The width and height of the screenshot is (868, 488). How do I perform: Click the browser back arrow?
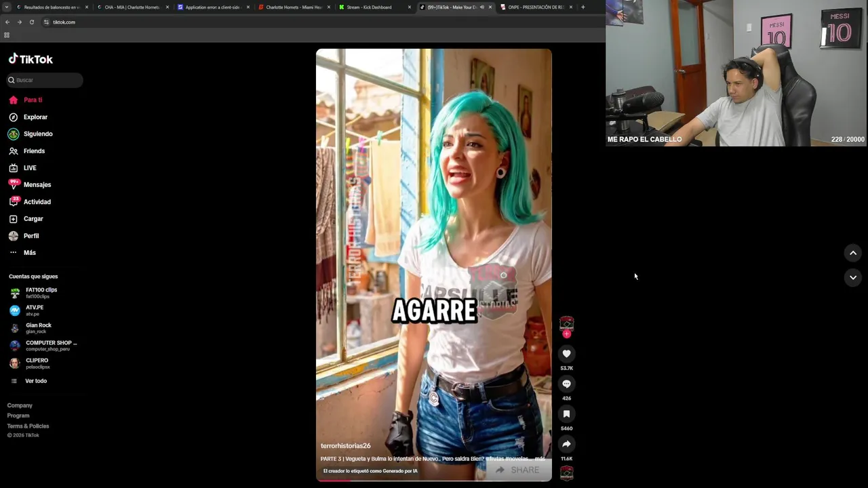click(7, 22)
